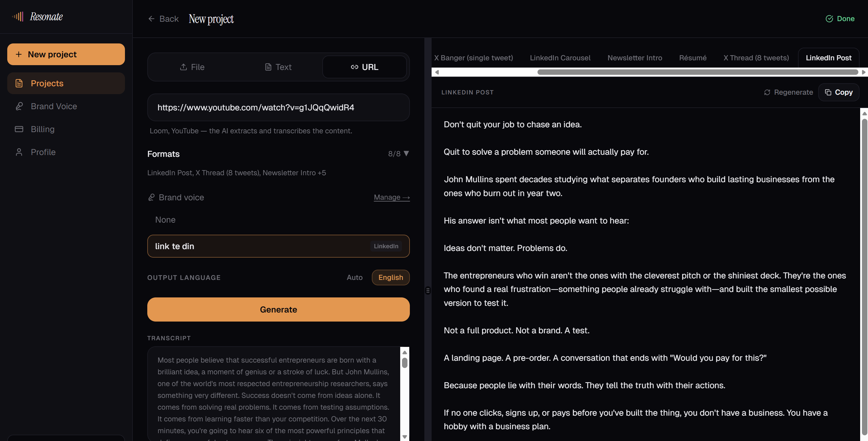Click the Text document icon
This screenshot has height=441, width=868.
tap(268, 67)
